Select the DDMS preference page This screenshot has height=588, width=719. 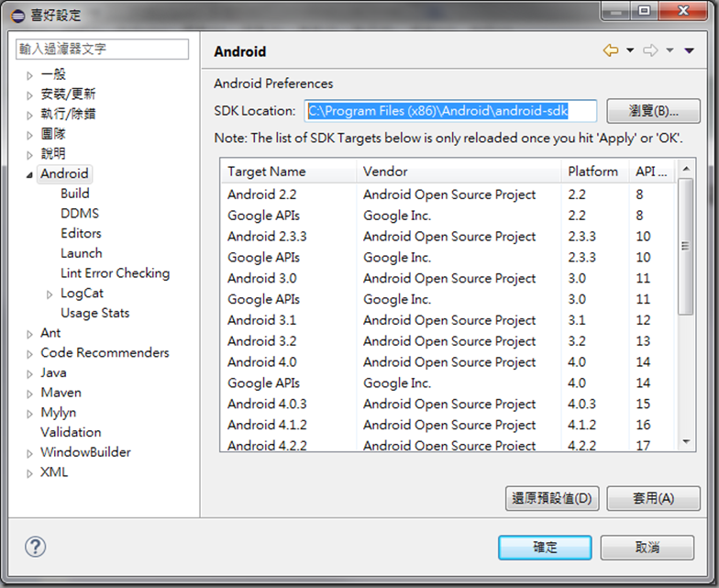[x=80, y=213]
